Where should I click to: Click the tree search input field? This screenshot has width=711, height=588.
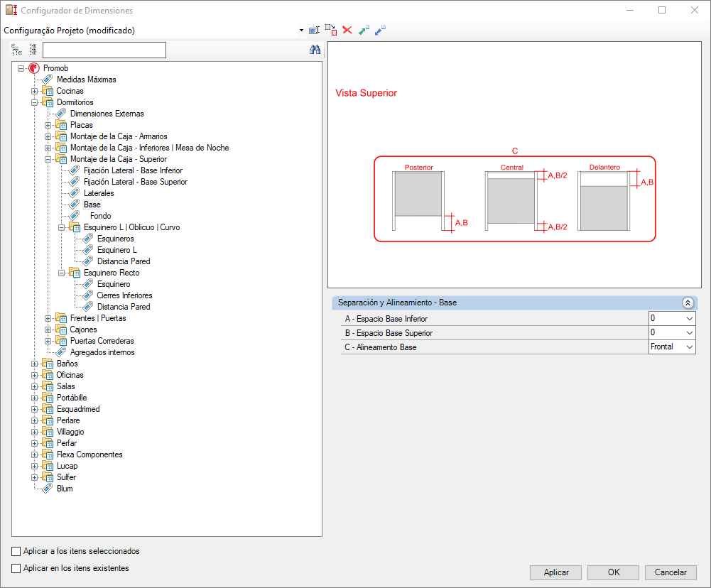tap(104, 50)
